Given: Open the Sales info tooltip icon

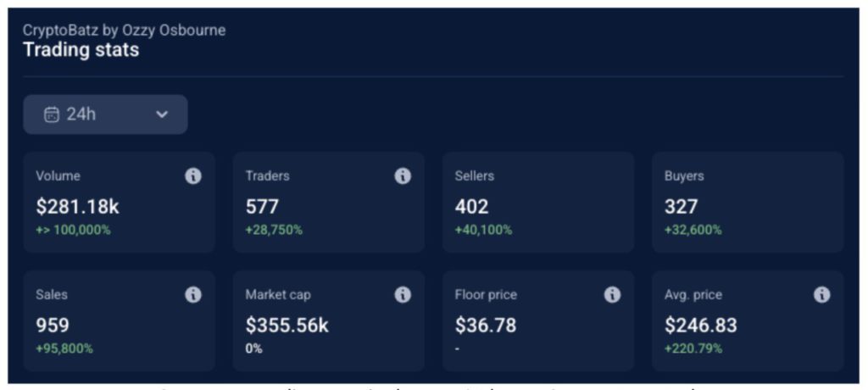Looking at the screenshot, I should 193,295.
